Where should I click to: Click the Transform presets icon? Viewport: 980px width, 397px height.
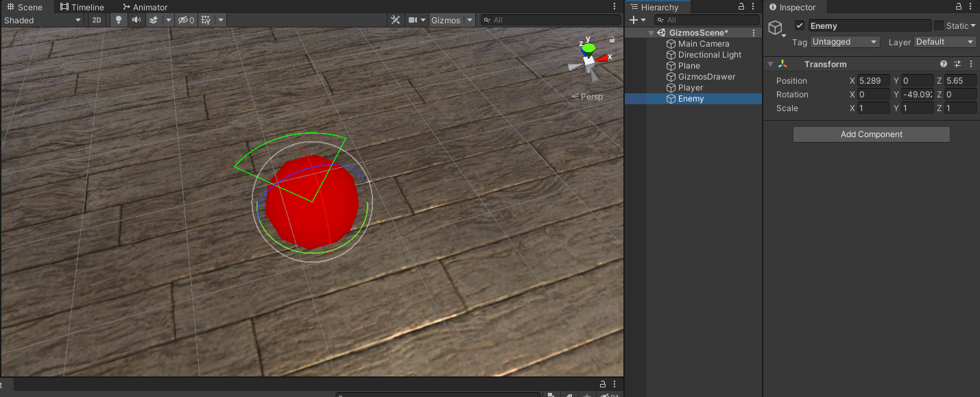pos(957,64)
